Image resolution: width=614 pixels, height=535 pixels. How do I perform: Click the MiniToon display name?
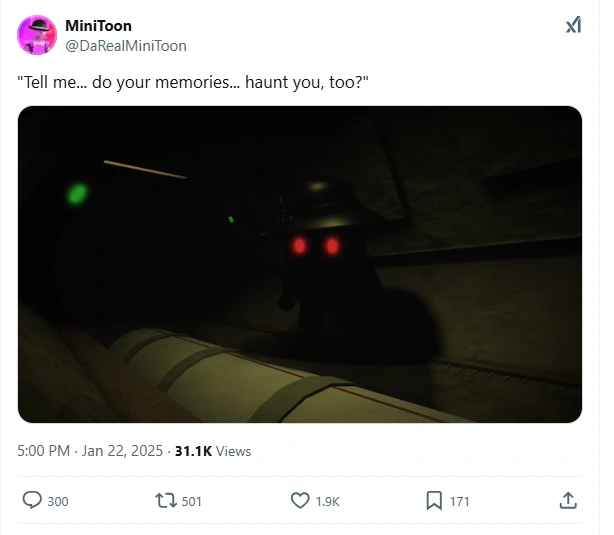(98, 26)
